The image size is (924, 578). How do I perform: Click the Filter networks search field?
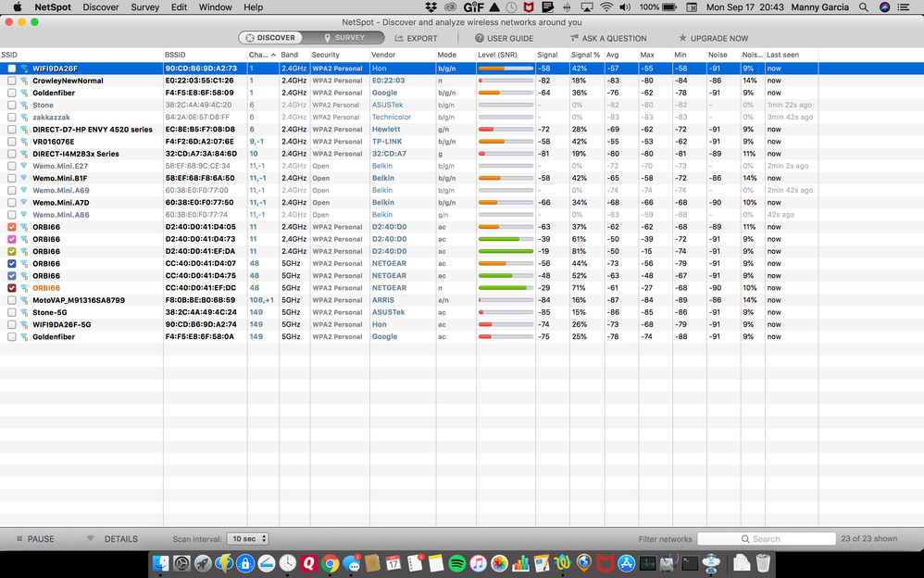click(x=767, y=539)
